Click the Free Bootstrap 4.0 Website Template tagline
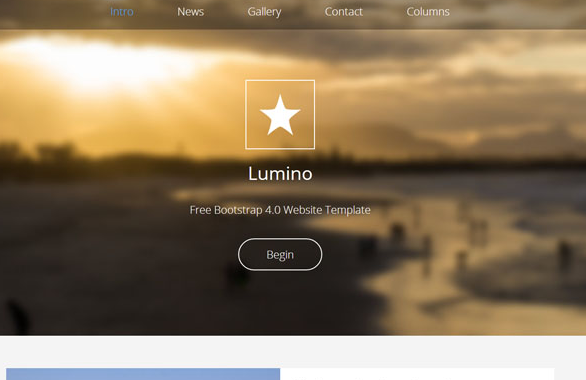 (280, 210)
